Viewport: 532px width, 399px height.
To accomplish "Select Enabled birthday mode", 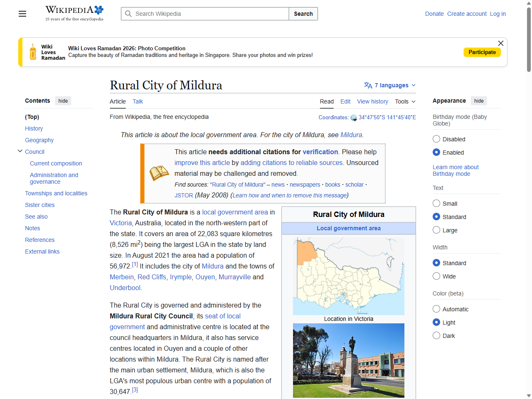I will (x=436, y=152).
